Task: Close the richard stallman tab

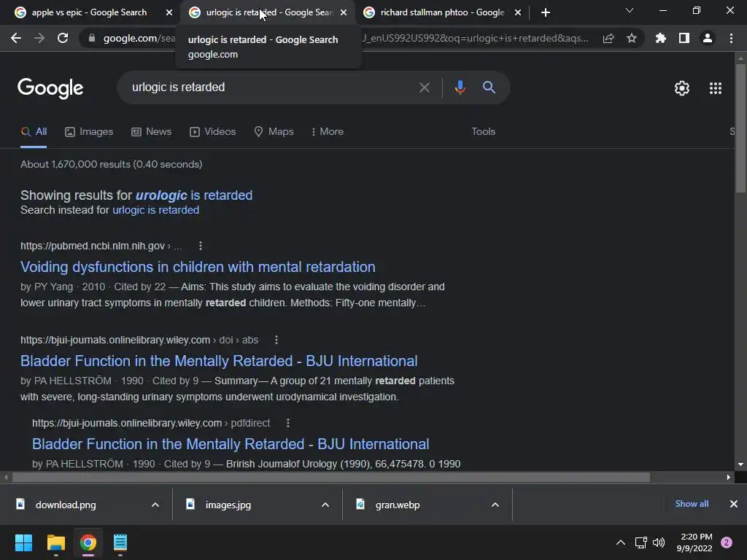Action: pyautogui.click(x=518, y=12)
